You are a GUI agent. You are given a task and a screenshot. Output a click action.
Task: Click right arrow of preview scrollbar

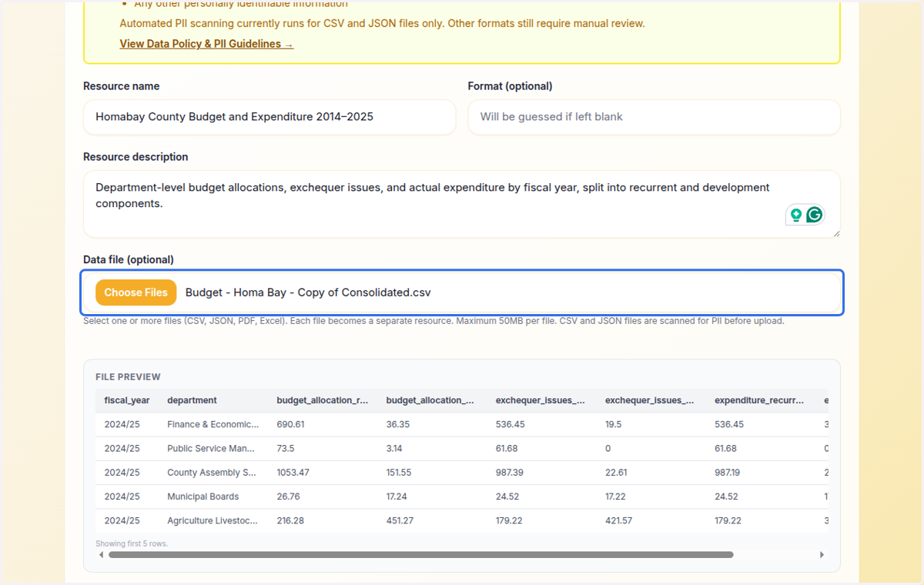click(x=822, y=554)
